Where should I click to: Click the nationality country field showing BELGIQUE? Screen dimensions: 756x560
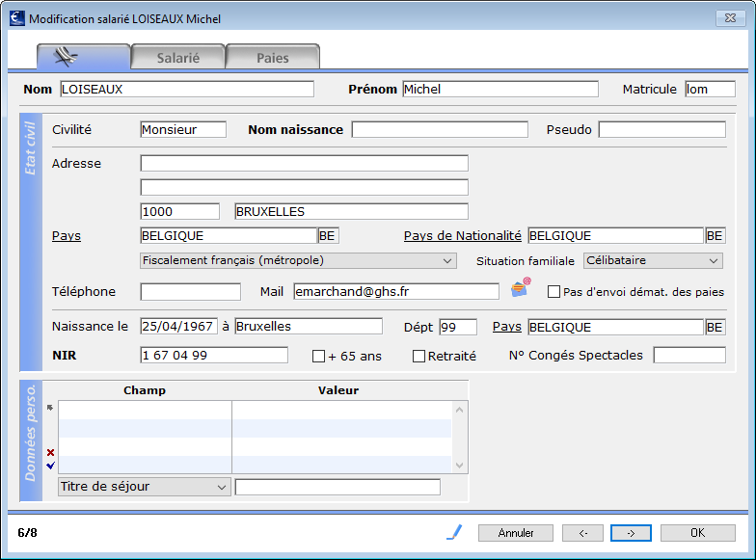[x=615, y=235]
